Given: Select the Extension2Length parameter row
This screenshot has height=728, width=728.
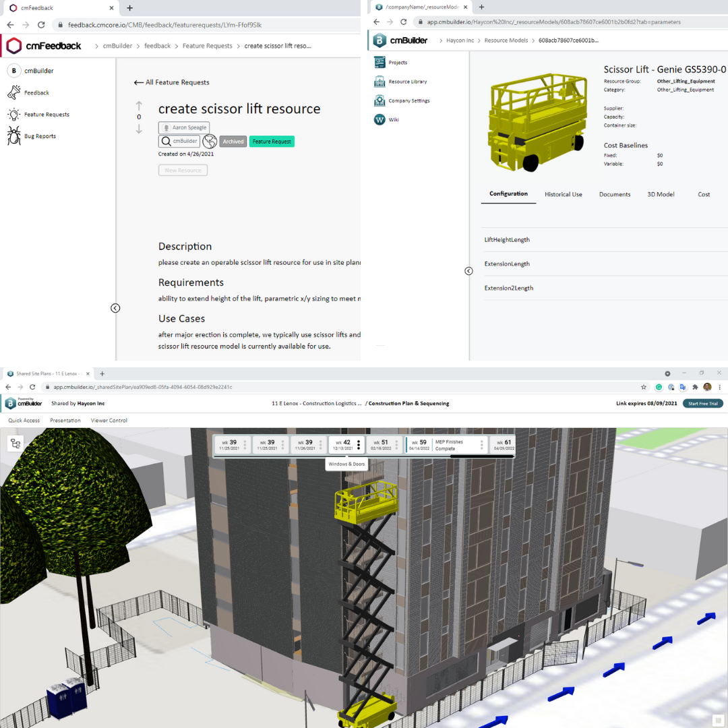Looking at the screenshot, I should tap(606, 288).
